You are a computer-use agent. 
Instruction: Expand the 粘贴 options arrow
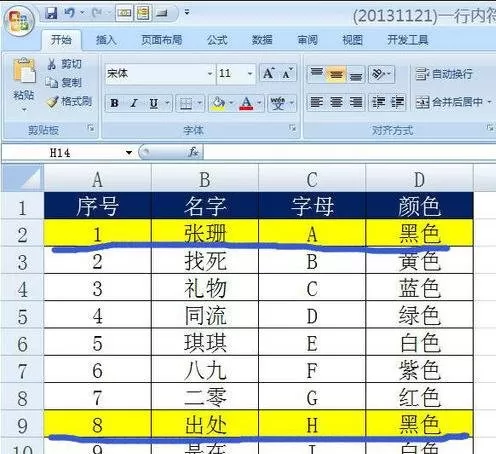[x=24, y=109]
